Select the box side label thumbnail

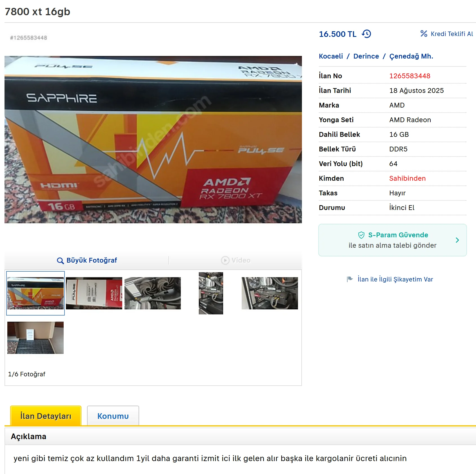click(x=94, y=293)
